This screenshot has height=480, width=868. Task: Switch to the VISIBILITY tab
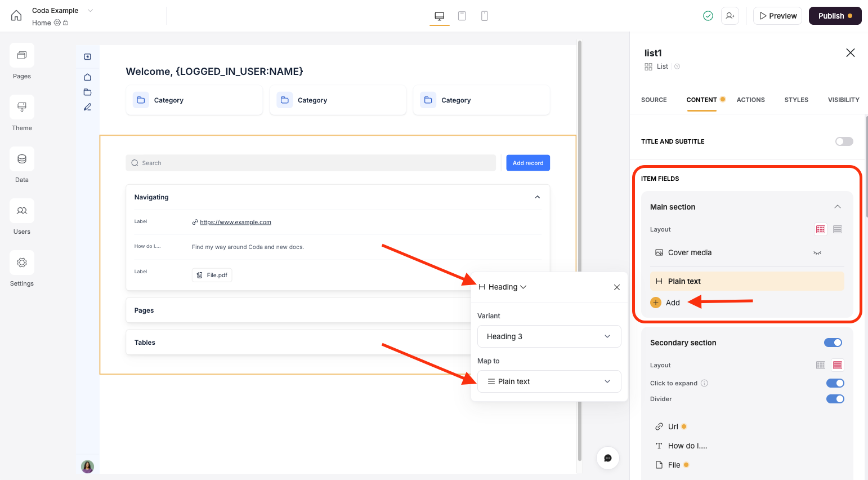[x=844, y=100]
